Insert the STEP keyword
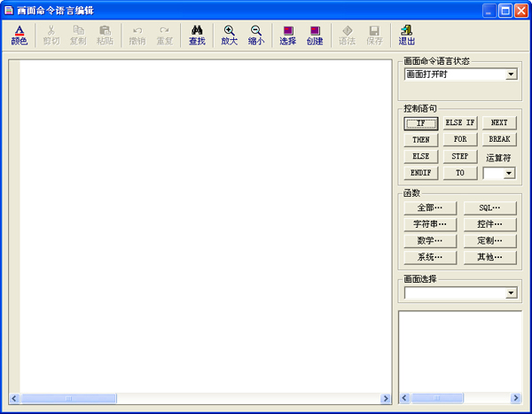 pos(460,156)
